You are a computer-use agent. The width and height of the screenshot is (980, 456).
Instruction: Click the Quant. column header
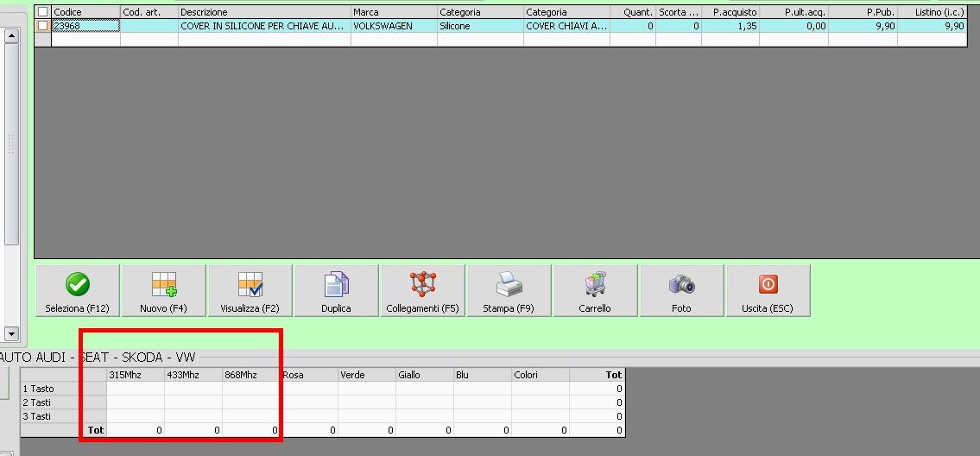click(x=633, y=12)
